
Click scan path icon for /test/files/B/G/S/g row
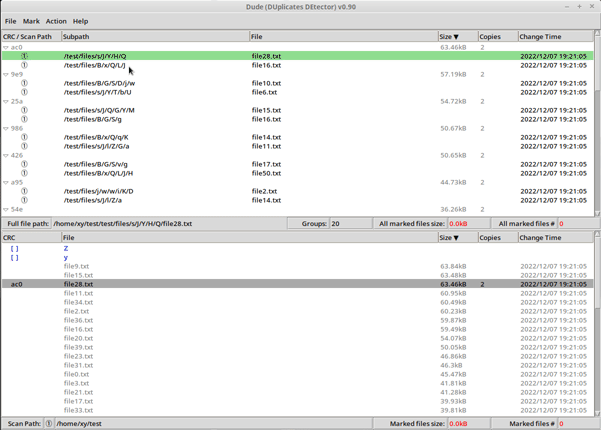[x=24, y=119]
